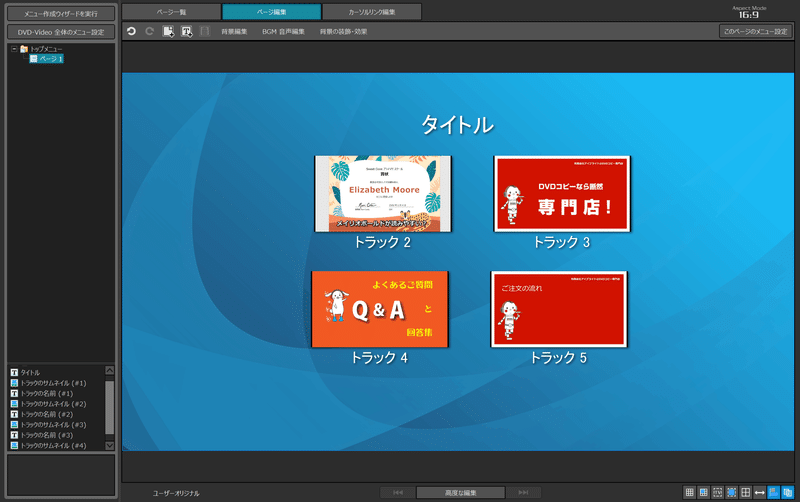
Task: Toggle the highlighted overlapping frames icon
Action: click(788, 492)
